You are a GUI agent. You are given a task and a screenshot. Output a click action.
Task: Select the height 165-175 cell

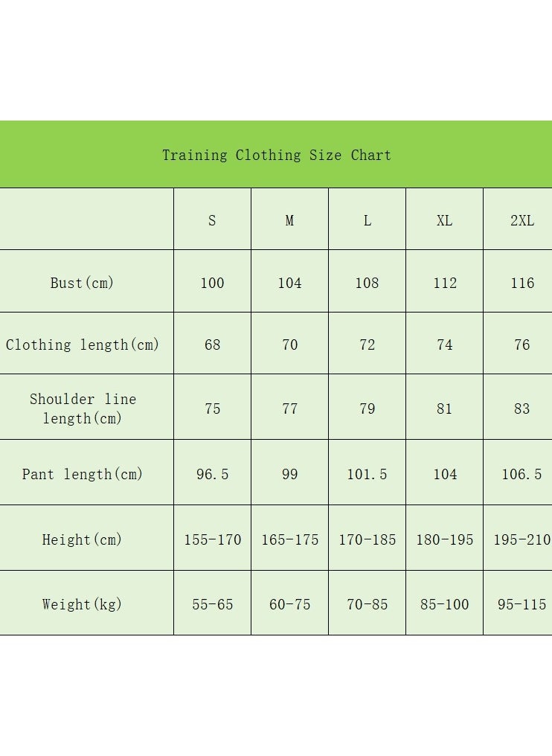(x=289, y=537)
